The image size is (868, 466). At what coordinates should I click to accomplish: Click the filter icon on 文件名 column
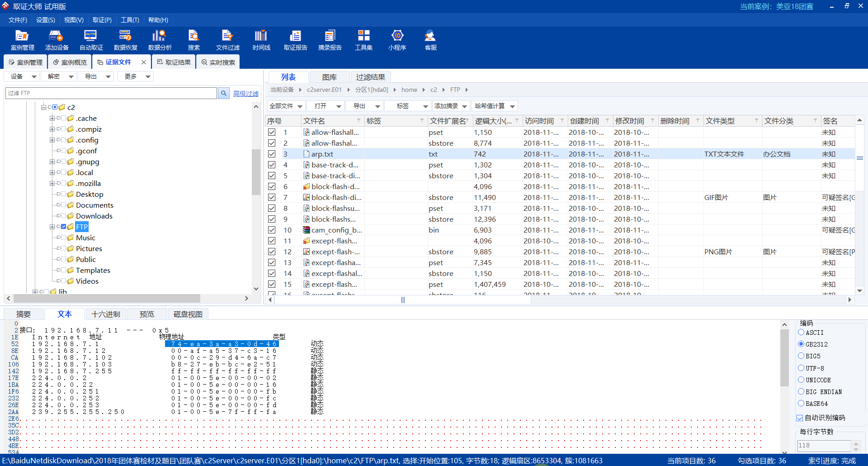coord(359,120)
